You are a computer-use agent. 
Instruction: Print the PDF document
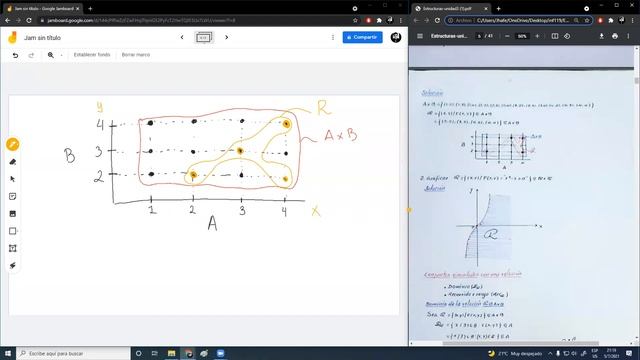pyautogui.click(x=615, y=36)
